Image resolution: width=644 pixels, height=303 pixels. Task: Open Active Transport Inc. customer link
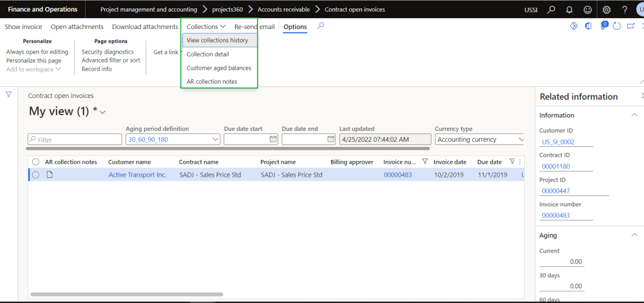point(138,175)
